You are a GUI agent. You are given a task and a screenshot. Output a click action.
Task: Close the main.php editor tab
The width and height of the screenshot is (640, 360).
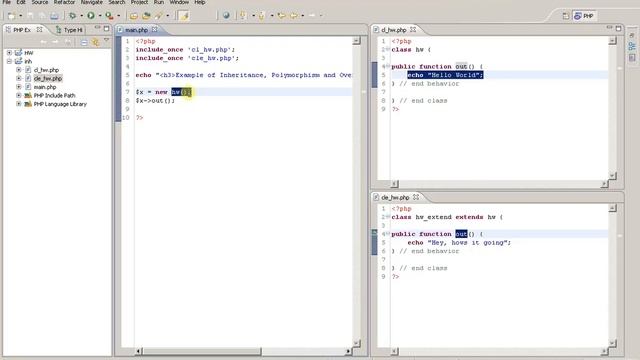coord(155,29)
